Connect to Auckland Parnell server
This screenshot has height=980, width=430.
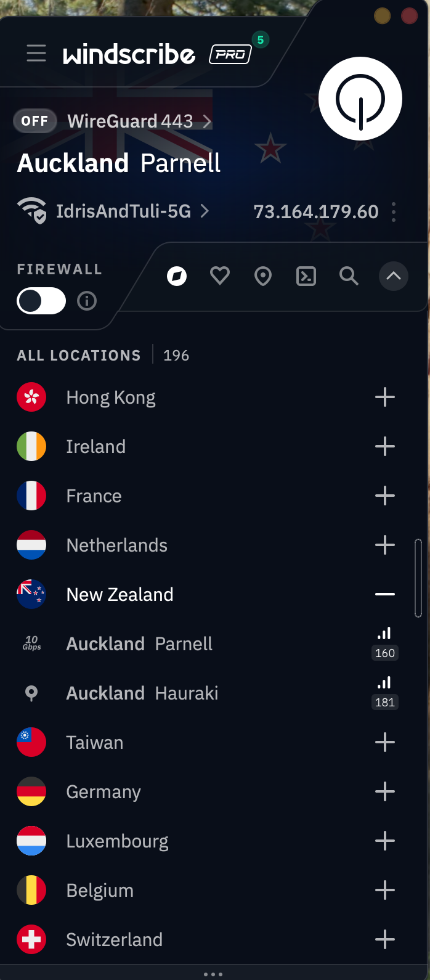[139, 644]
